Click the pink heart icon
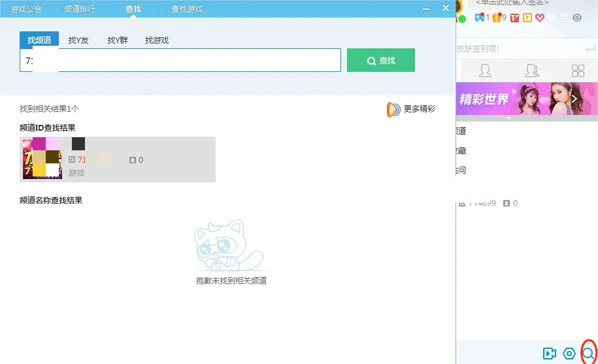Viewport: 598px width, 364px height. (539, 18)
